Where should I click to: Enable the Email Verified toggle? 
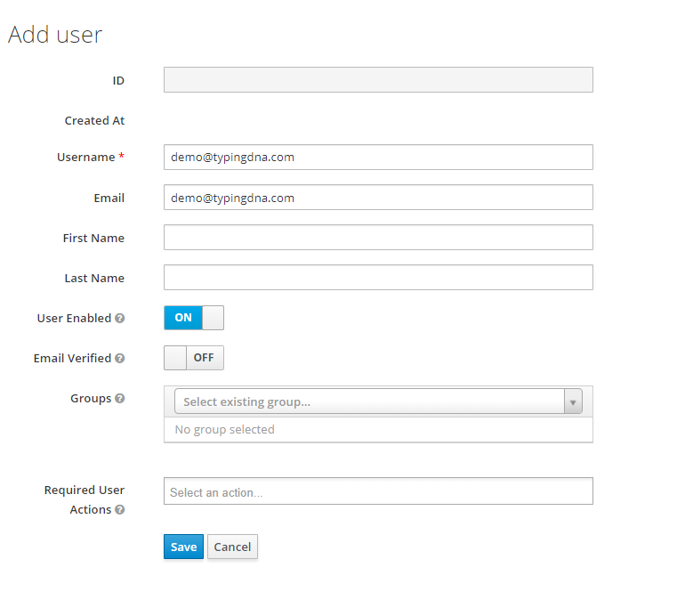click(194, 358)
